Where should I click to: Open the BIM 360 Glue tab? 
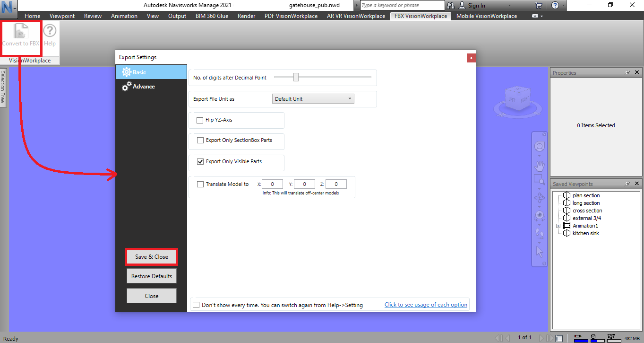coord(212,16)
